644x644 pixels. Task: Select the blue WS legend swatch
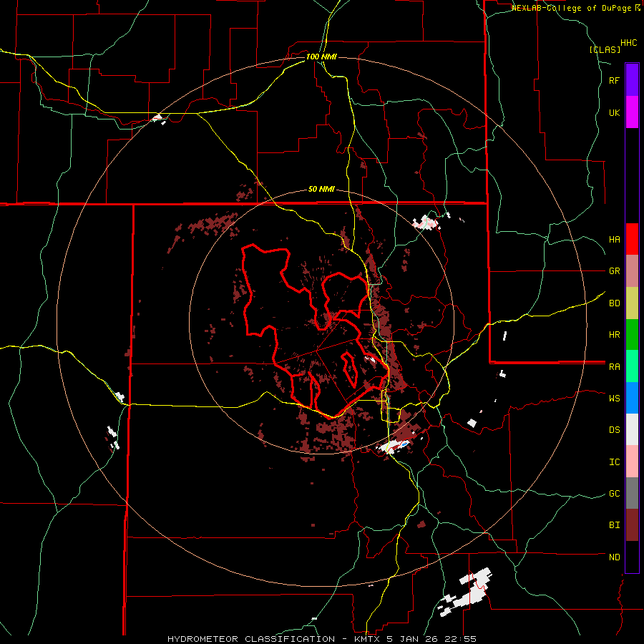[x=632, y=398]
